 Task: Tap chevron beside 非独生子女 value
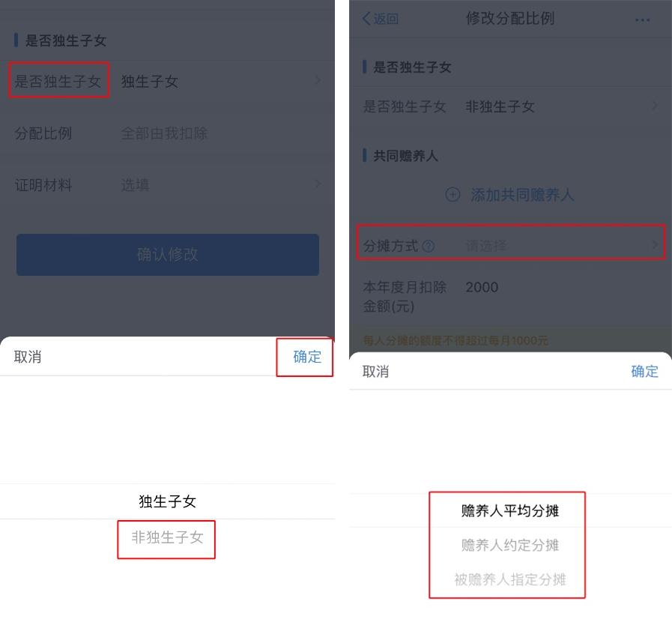coord(655,106)
